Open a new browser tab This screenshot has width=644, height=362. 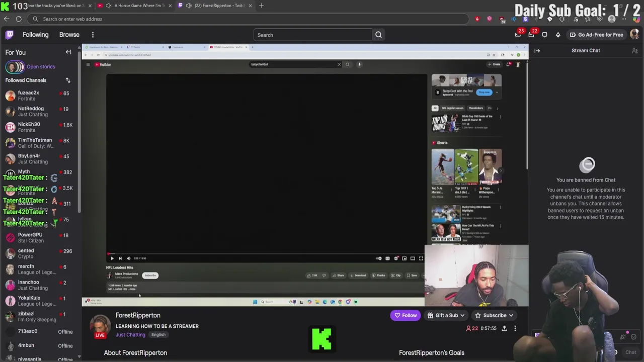(261, 6)
